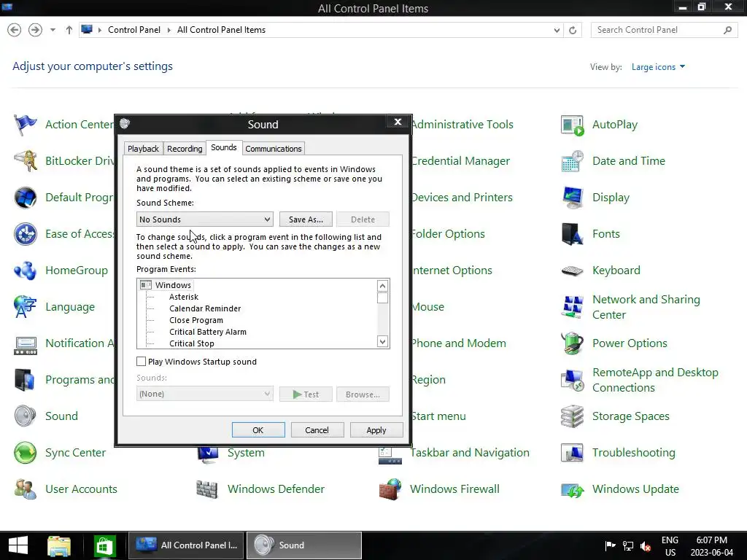
Task: Click the network tray icon
Action: pos(628,546)
